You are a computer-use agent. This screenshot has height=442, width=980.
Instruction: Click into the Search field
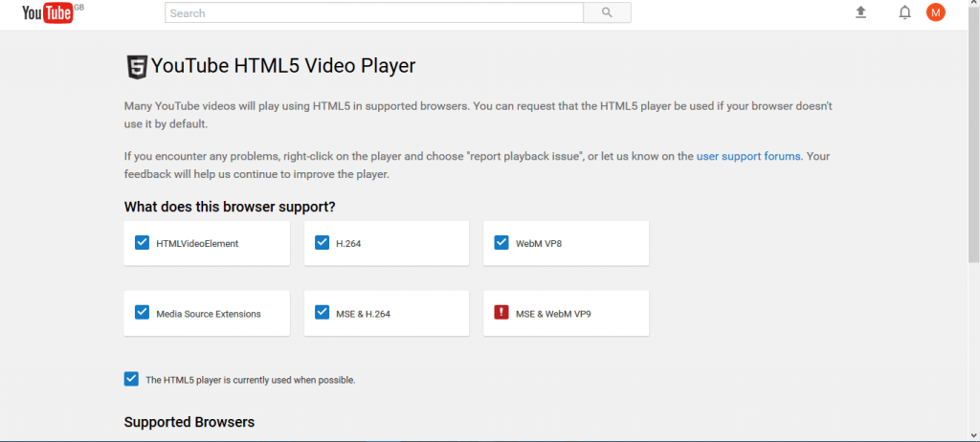374,12
